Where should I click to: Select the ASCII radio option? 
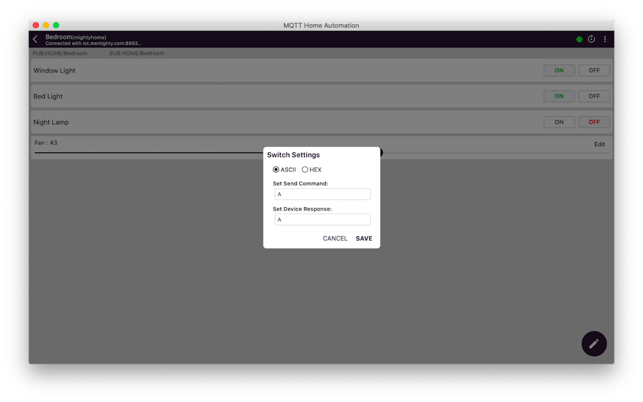coord(276,170)
